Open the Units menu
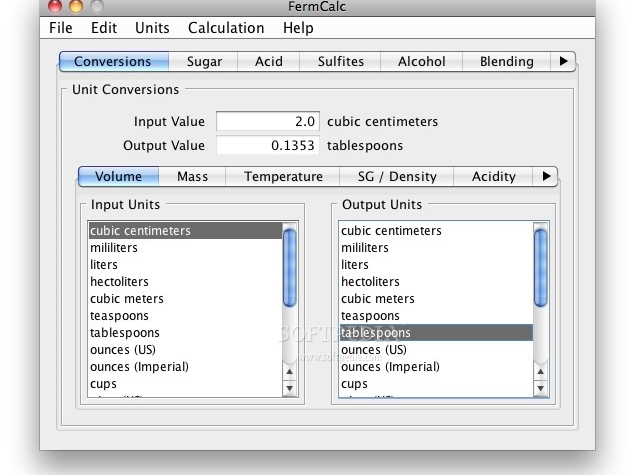Screen dimensions: 635x475 152,28
